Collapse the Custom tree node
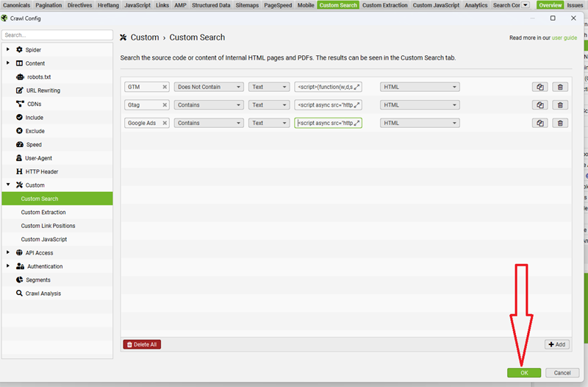The width and height of the screenshot is (588, 387). 8,185
